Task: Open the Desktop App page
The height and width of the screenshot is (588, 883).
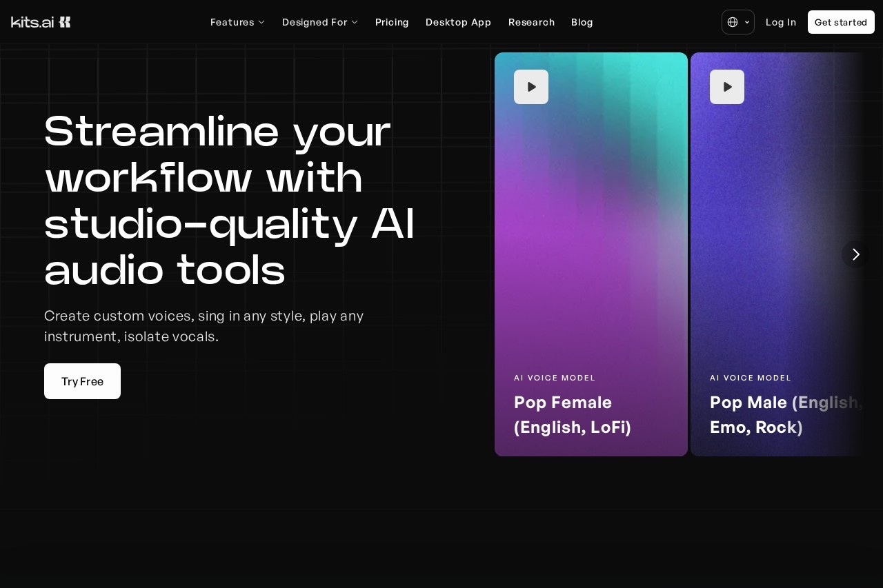Action: coord(458,22)
